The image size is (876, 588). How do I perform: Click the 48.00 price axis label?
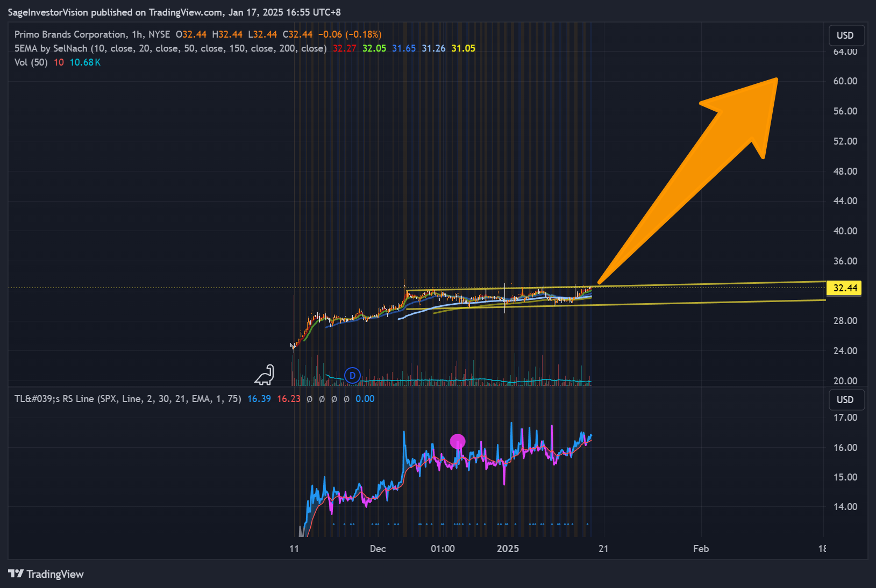845,171
